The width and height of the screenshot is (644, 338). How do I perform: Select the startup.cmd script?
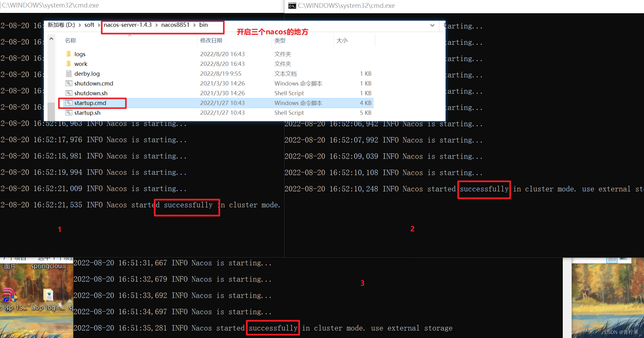point(90,103)
